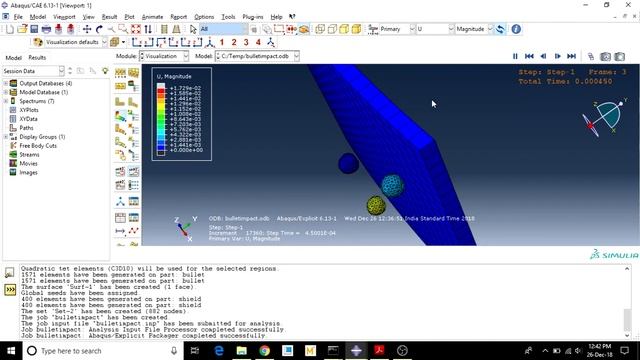Click the blue info query icon

tap(516, 29)
